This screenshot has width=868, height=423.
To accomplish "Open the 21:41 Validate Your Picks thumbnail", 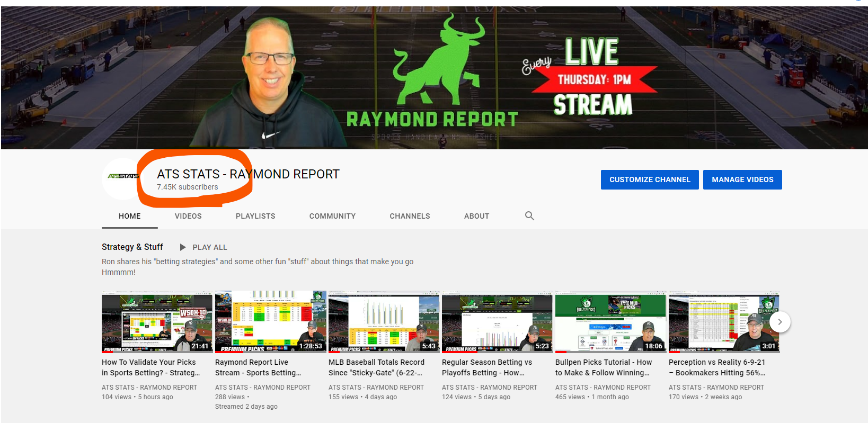I will point(157,321).
